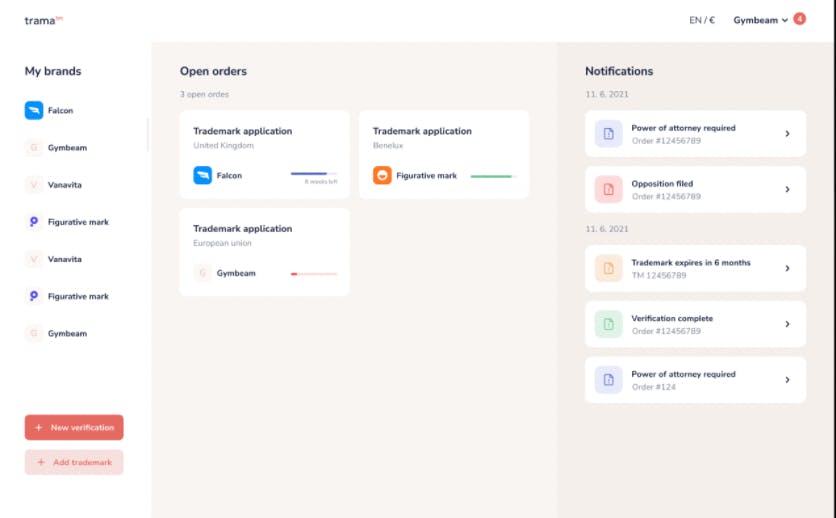Open the Opposition filed notification title
This screenshot has width=836, height=518.
point(662,184)
